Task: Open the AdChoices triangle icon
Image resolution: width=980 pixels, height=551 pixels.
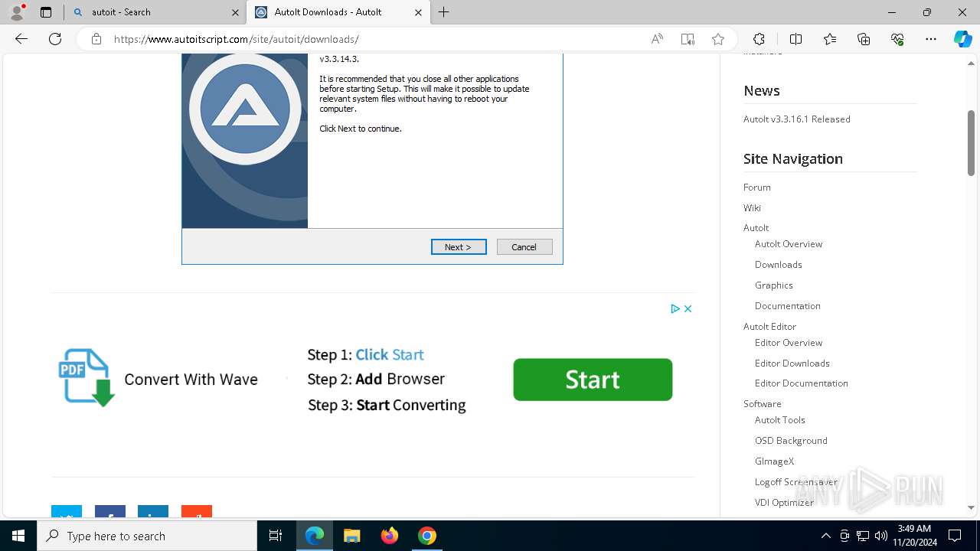Action: [675, 308]
